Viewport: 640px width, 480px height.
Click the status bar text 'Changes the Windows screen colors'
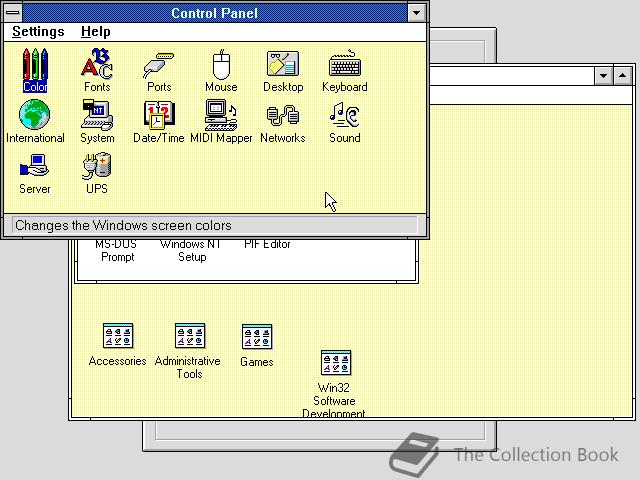pyautogui.click(x=123, y=225)
